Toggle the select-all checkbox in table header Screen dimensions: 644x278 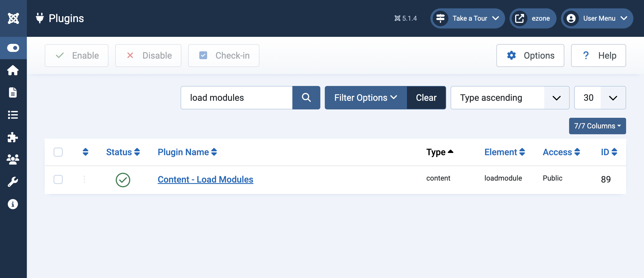pos(58,152)
